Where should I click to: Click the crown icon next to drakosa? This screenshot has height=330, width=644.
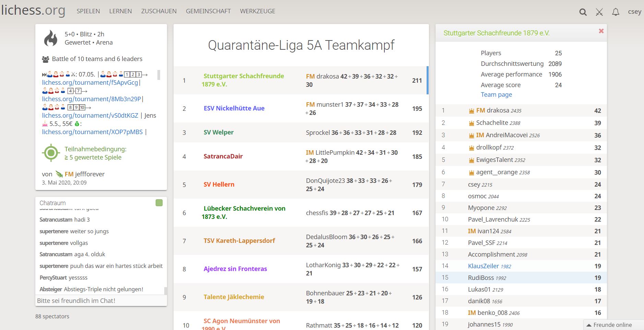[x=472, y=110]
